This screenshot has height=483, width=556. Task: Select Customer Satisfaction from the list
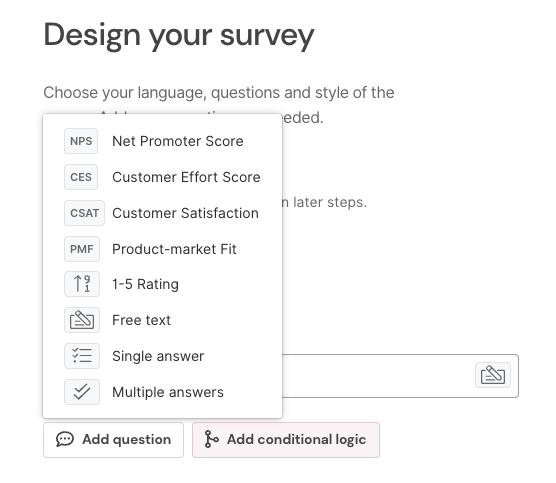(162, 213)
